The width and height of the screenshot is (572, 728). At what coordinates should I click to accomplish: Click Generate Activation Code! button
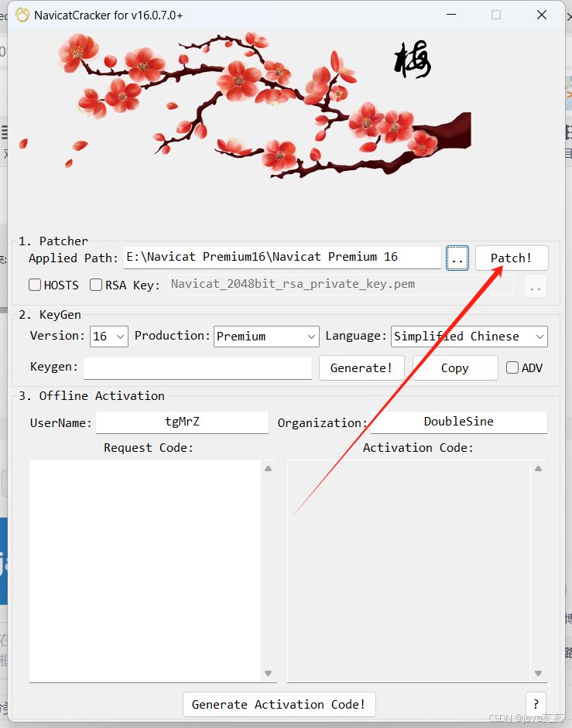(279, 704)
